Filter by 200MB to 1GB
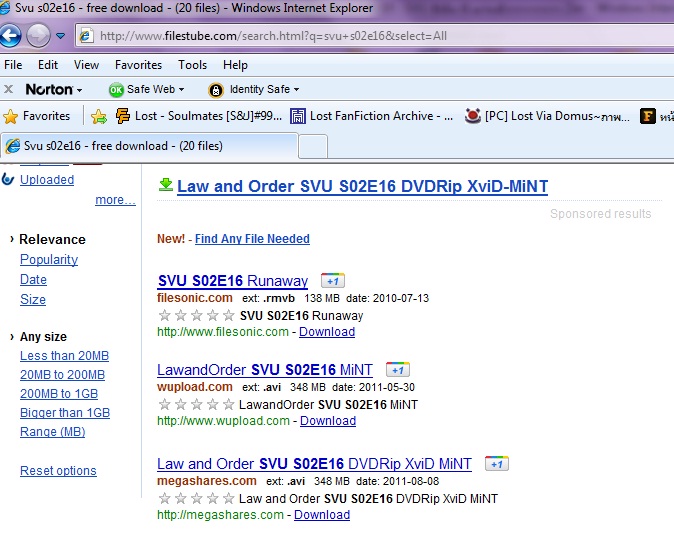This screenshot has width=674, height=545. point(59,394)
